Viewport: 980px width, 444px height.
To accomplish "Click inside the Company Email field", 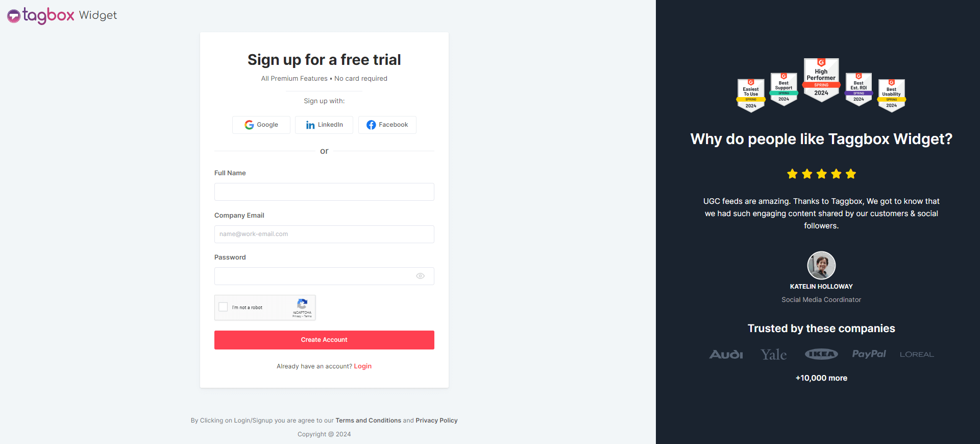I will [324, 234].
